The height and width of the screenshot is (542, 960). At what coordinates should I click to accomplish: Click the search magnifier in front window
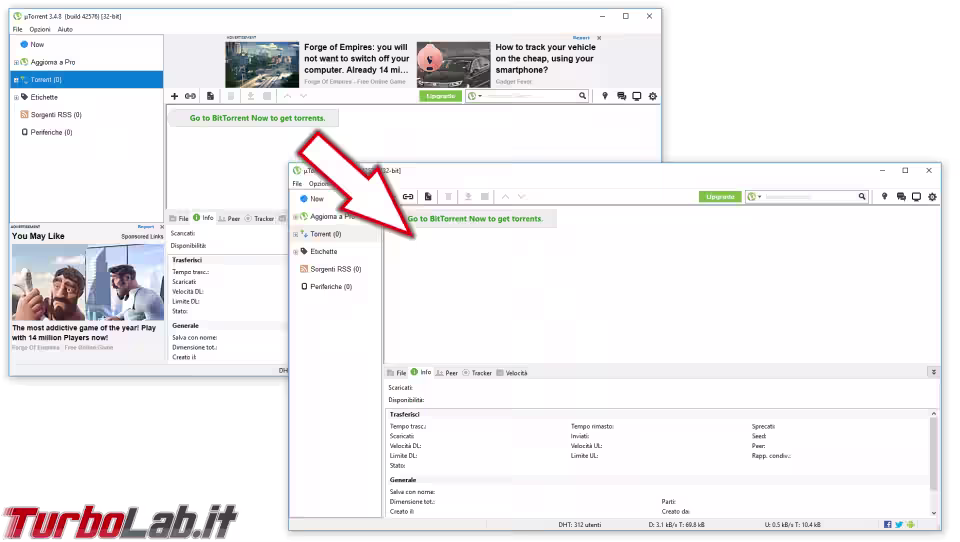tap(861, 197)
